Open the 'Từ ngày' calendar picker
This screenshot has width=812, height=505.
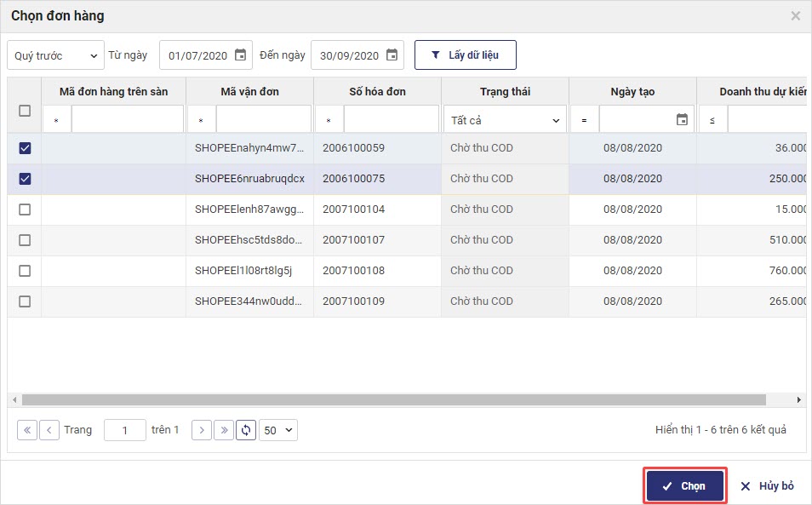tap(240, 55)
